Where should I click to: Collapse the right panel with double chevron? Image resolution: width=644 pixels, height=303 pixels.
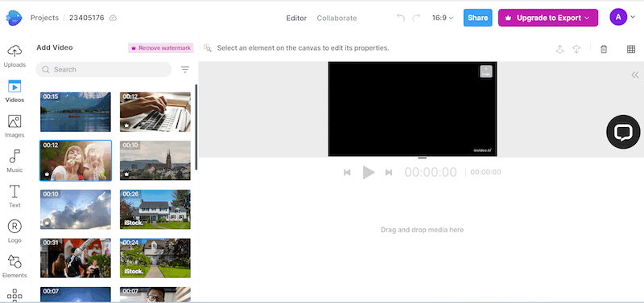[x=635, y=75]
